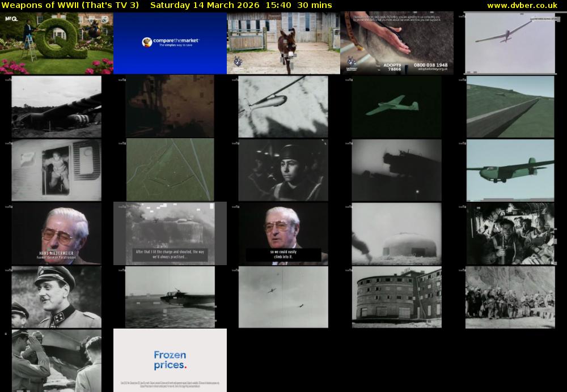The image size is (567, 392).
Task: Select the pilot wearing flight cap thumbnail
Action: (x=283, y=170)
